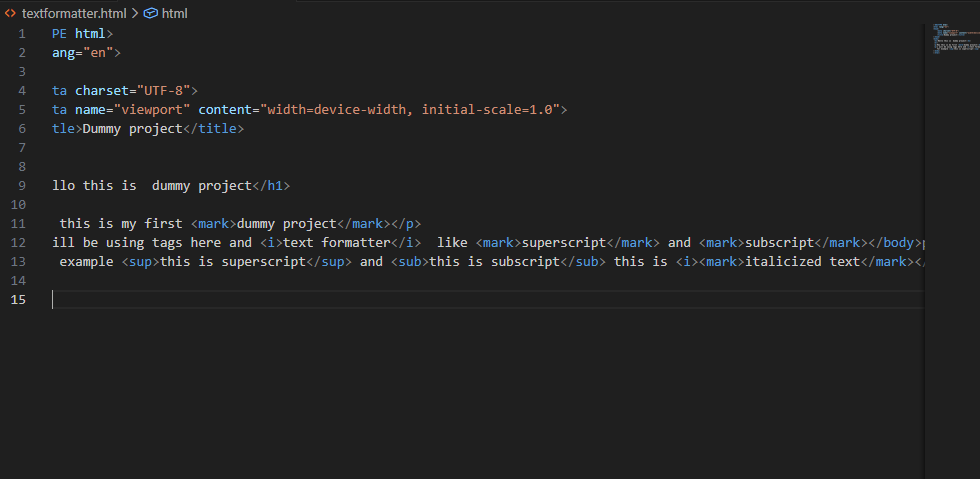Click line number 3 in gutter

22,72
